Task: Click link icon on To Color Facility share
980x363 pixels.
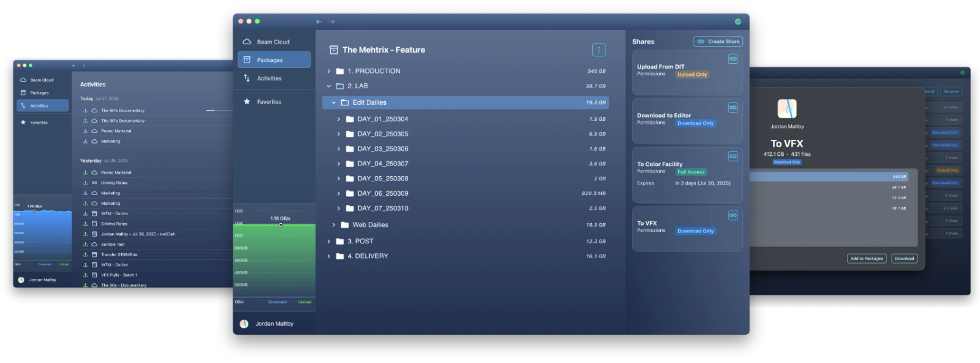Action: coord(733,156)
